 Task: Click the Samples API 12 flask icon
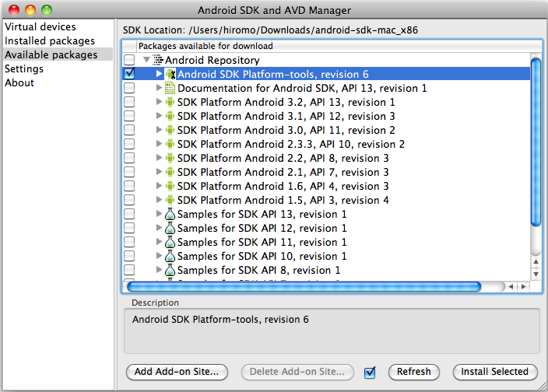click(x=170, y=228)
